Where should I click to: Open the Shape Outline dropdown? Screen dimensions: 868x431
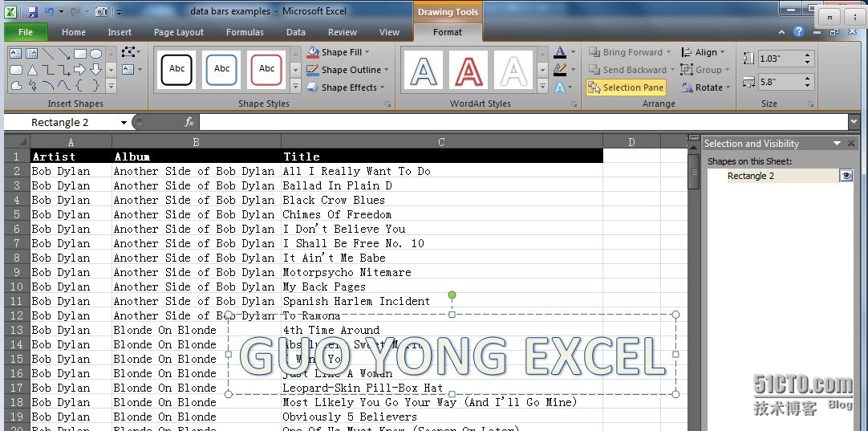[347, 70]
